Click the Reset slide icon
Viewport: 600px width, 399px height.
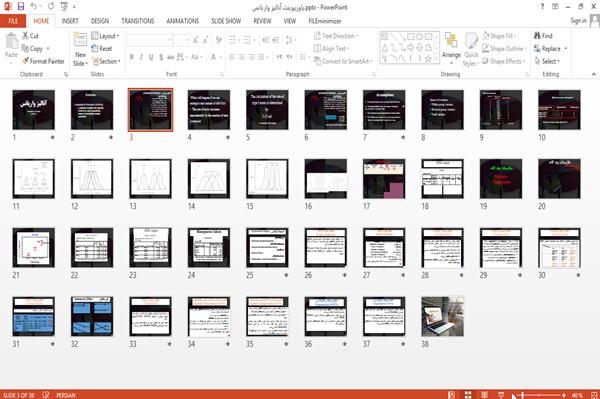(x=95, y=49)
